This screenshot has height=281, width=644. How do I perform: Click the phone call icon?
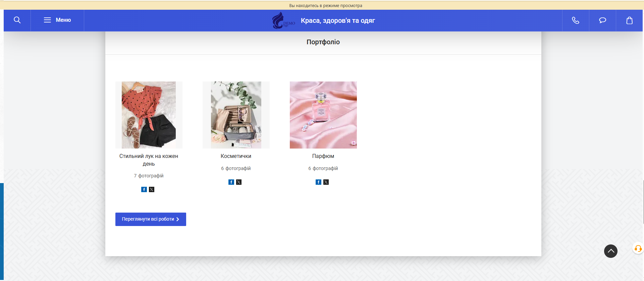coord(576,20)
